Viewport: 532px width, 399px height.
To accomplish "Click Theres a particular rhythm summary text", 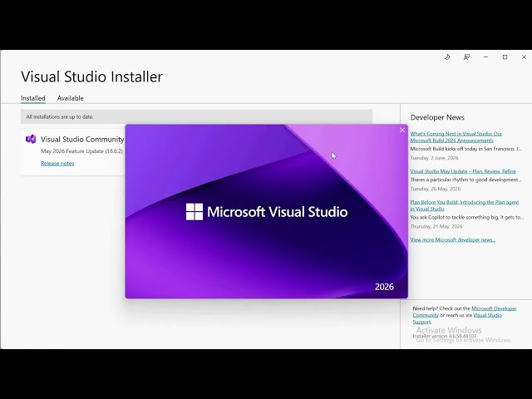I will point(465,180).
